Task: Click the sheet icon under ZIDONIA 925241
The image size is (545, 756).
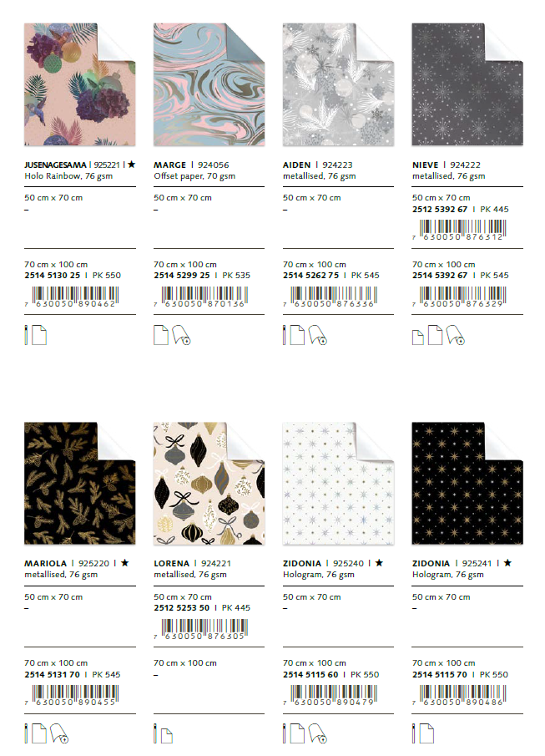Action: (x=426, y=733)
